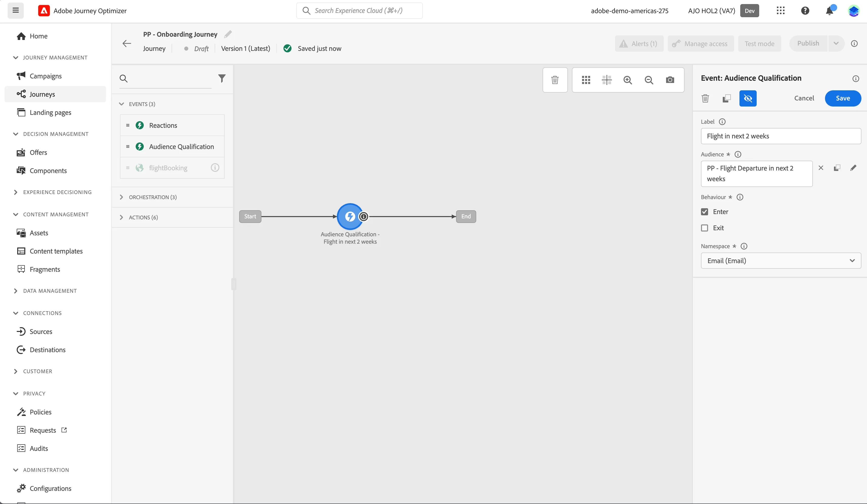The width and height of the screenshot is (867, 504).
Task: Click the Manage access button
Action: coord(701,43)
